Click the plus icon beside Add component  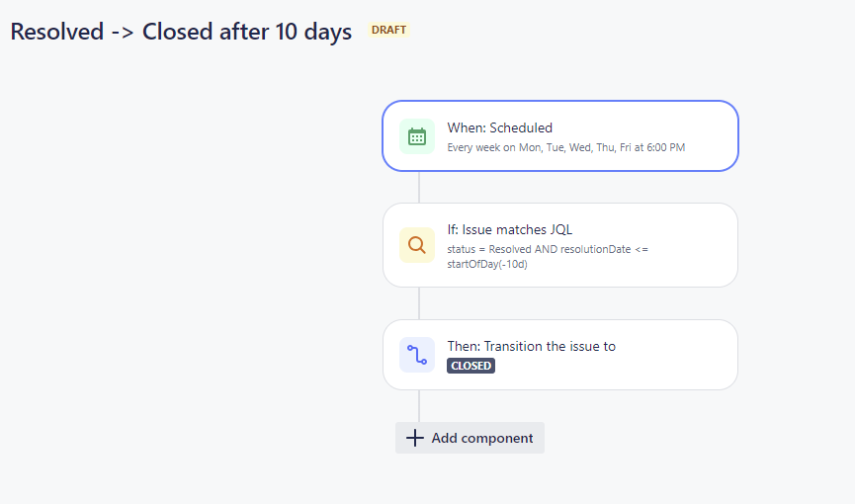pos(415,438)
